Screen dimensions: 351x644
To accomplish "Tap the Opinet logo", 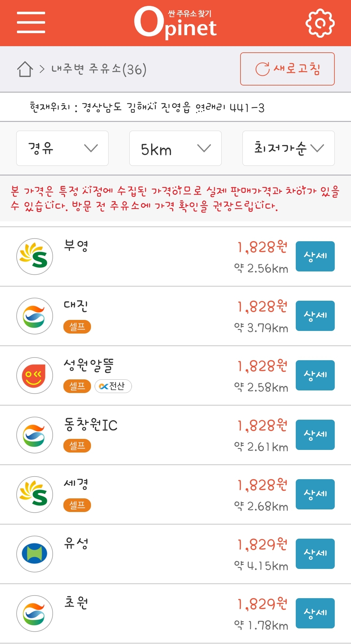I will tap(175, 22).
